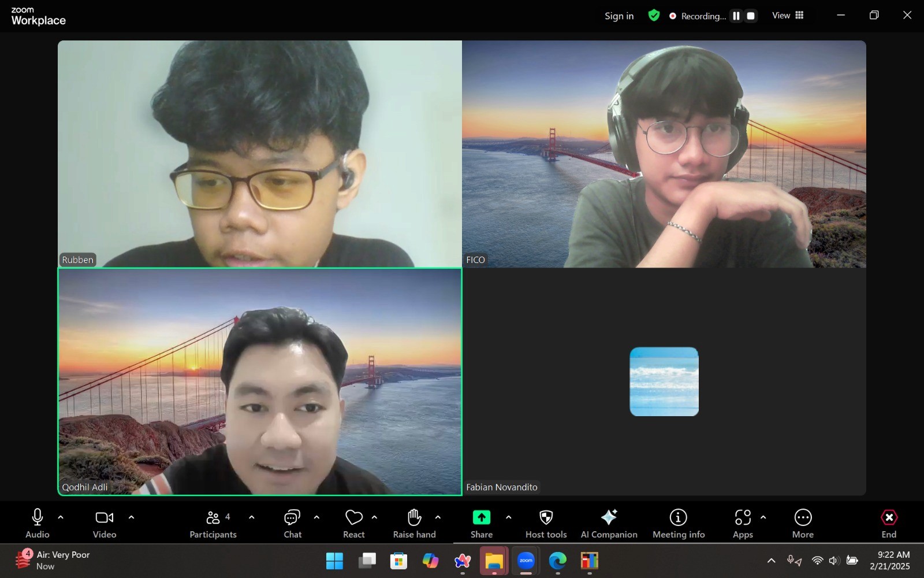
Task: Change layout with View button
Action: point(788,16)
